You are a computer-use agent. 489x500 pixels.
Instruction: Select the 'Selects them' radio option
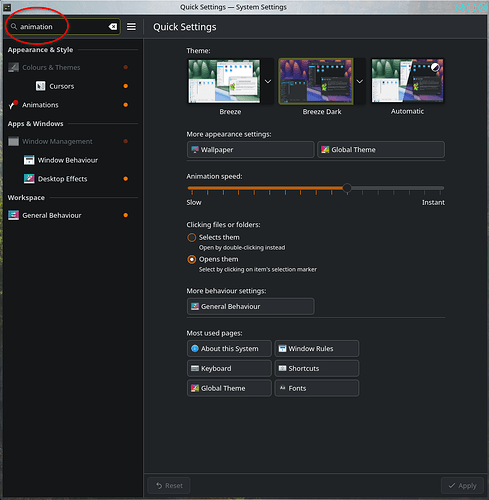point(192,238)
